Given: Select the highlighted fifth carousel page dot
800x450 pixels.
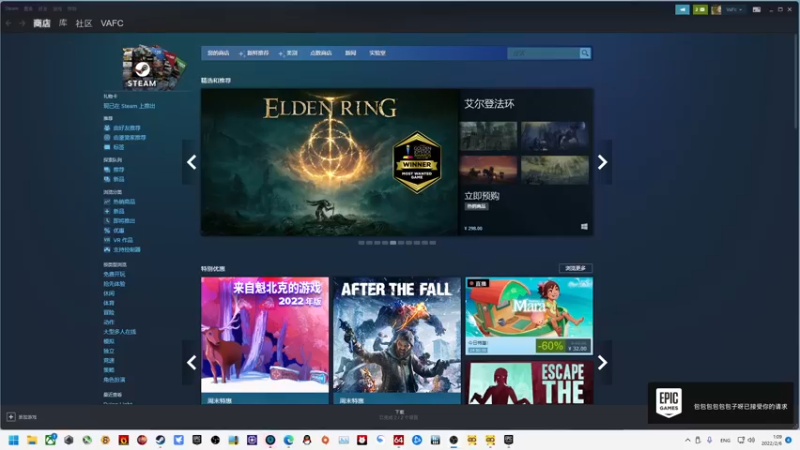Looking at the screenshot, I should click(393, 243).
